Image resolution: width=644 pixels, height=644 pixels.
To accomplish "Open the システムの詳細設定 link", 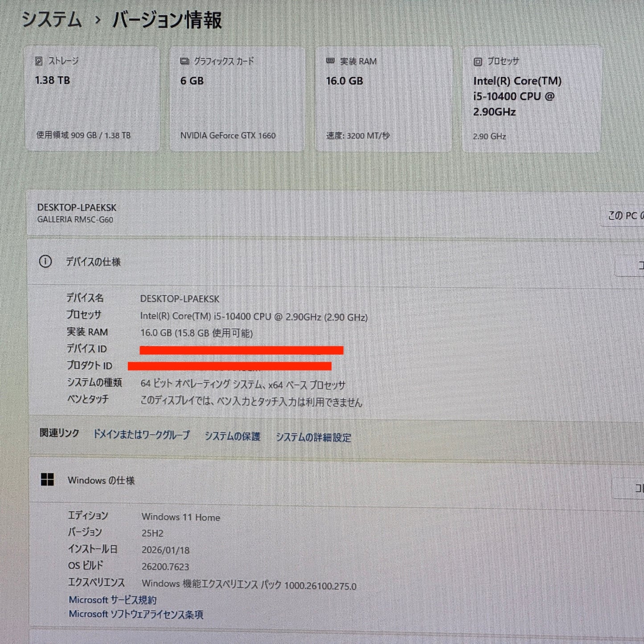I will click(x=313, y=438).
